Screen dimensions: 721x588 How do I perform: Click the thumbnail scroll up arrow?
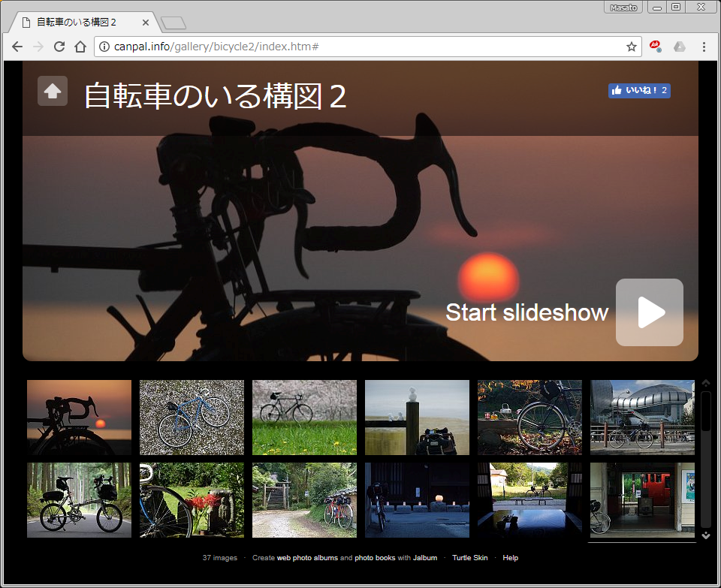coord(706,383)
